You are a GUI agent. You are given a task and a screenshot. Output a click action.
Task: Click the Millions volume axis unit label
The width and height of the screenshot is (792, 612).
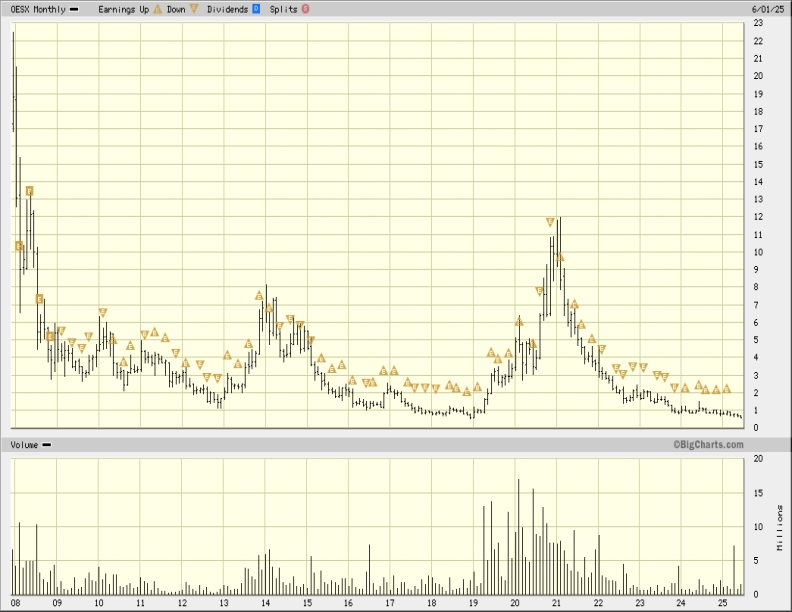click(x=780, y=528)
